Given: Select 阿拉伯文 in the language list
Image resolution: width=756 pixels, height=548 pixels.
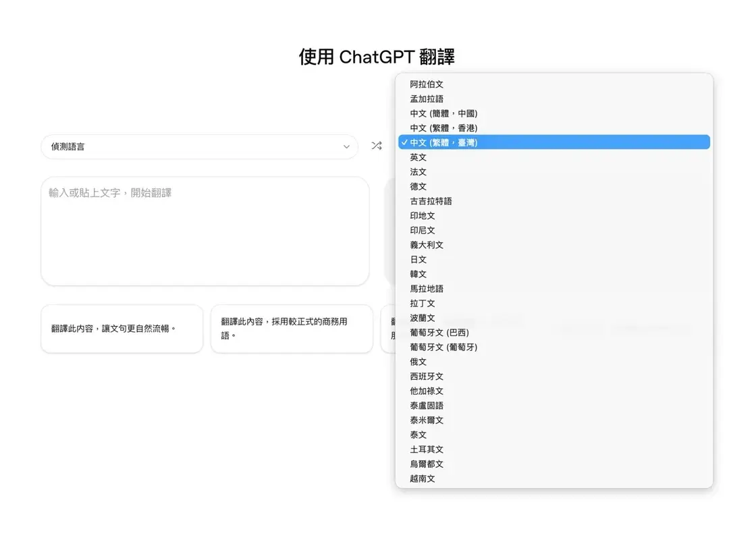Looking at the screenshot, I should pyautogui.click(x=554, y=84).
